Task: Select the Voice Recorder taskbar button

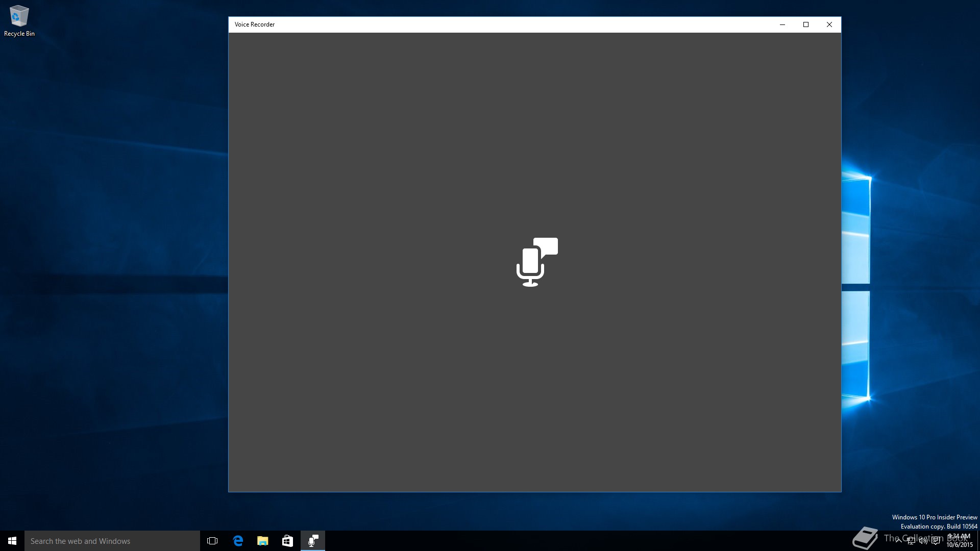Action: pyautogui.click(x=313, y=541)
